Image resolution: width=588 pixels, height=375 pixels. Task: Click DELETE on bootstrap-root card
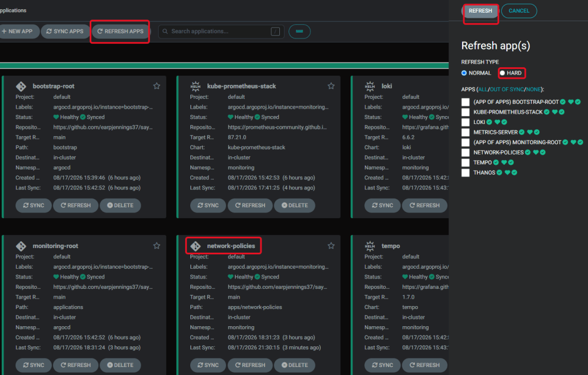pos(120,205)
